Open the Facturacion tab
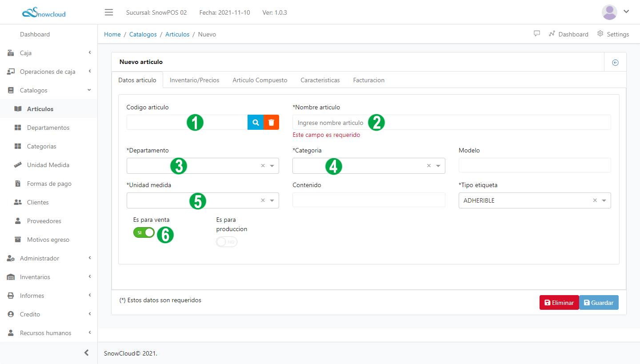This screenshot has height=364, width=640. tap(368, 80)
